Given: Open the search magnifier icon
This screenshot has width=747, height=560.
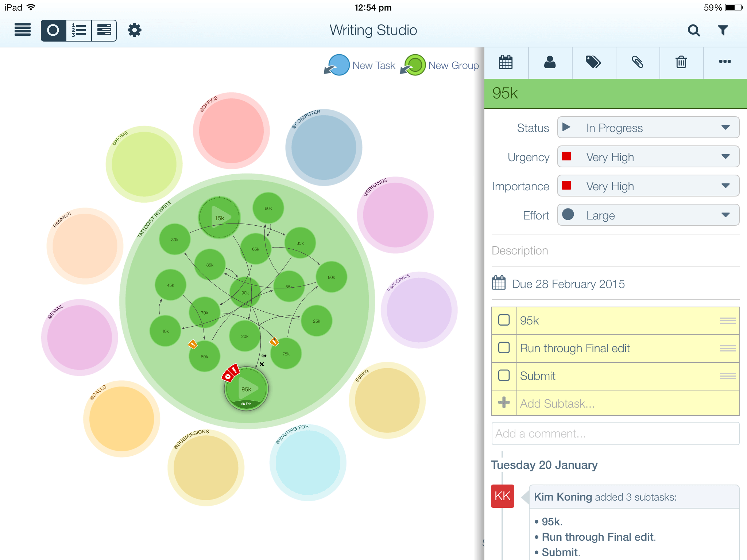Looking at the screenshot, I should [694, 30].
